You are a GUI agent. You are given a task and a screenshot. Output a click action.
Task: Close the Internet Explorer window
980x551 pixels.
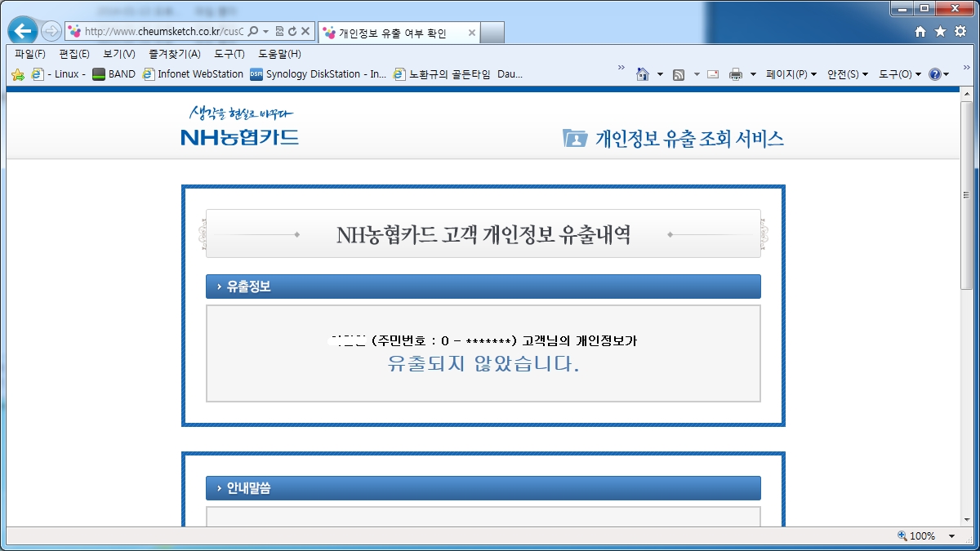pos(955,8)
